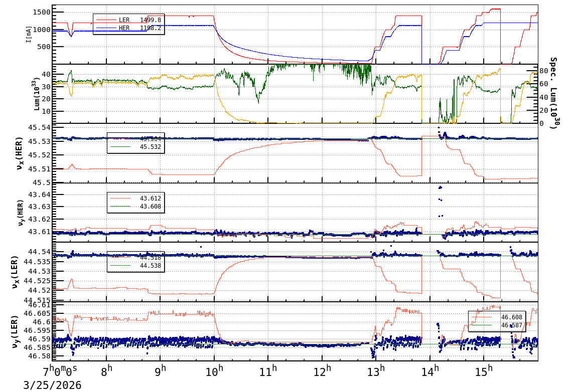Click the 46.608 red legend entry
The height and width of the screenshot is (392, 579).
point(497,317)
